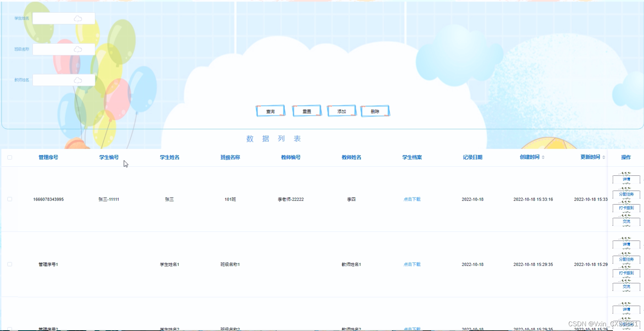Click cell 1666078343995

[48, 199]
